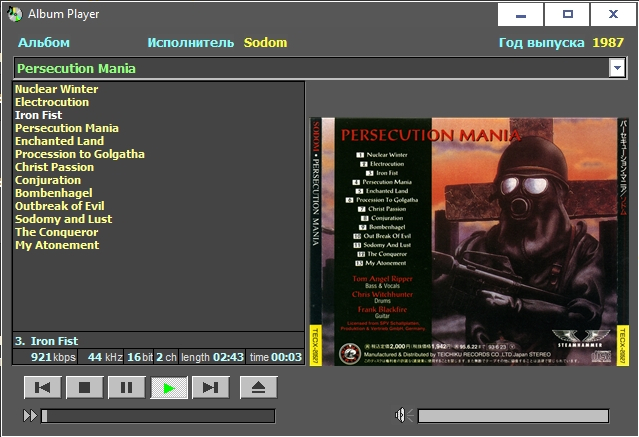Skip to the next track
The height and width of the screenshot is (437, 639).
[210, 388]
